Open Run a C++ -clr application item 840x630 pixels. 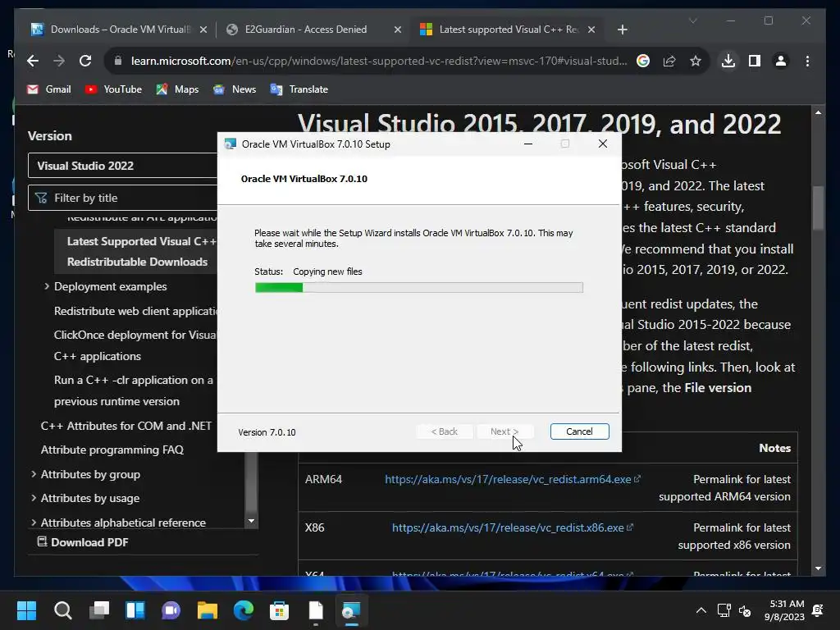click(x=134, y=390)
